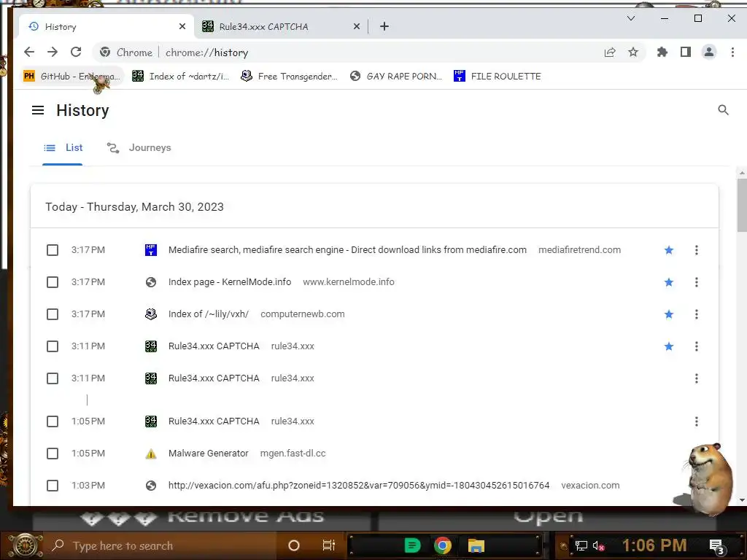747x560 pixels.
Task: Click the history page vertical scrollbar thumb
Action: 742,205
